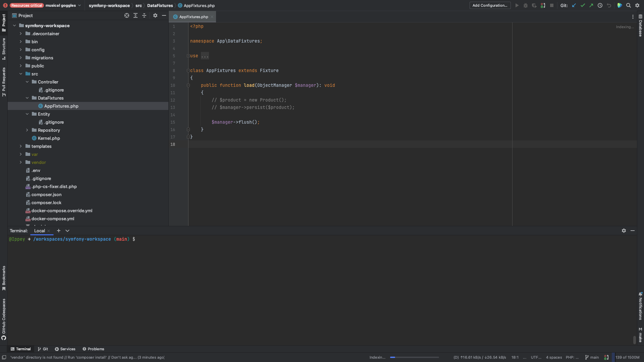Switch to the Git tab at bottom
This screenshot has height=362, width=644.
coord(43,349)
